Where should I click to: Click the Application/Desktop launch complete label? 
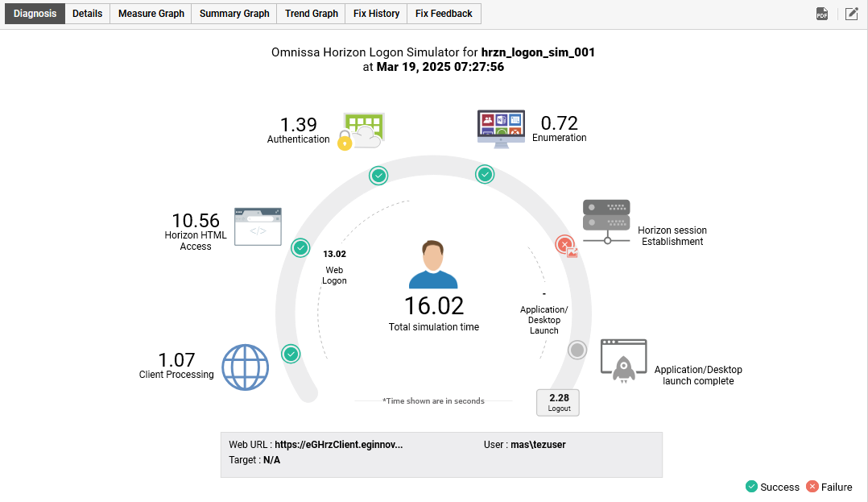coord(698,375)
